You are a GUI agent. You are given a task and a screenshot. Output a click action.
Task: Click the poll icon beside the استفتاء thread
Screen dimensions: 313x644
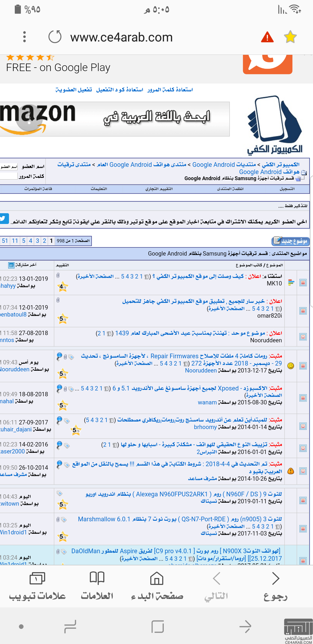tap(291, 282)
